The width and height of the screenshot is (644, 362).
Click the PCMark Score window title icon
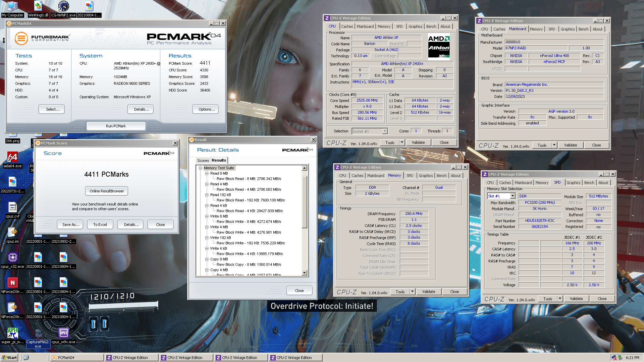[x=38, y=143]
